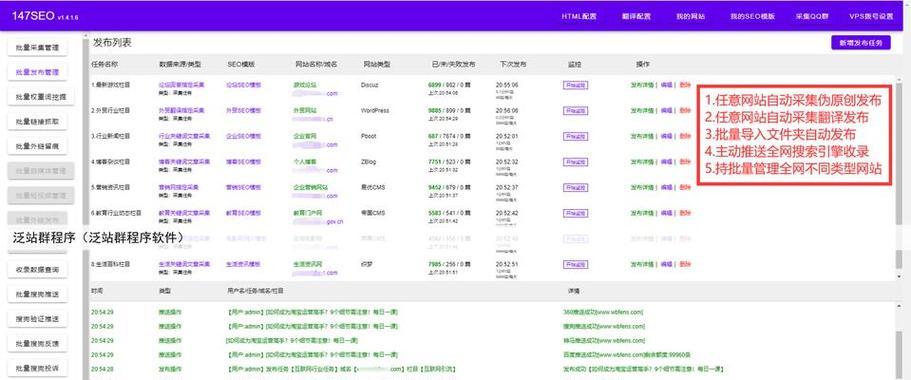
Task: Click 删除 for the first task row
Action: (685, 85)
